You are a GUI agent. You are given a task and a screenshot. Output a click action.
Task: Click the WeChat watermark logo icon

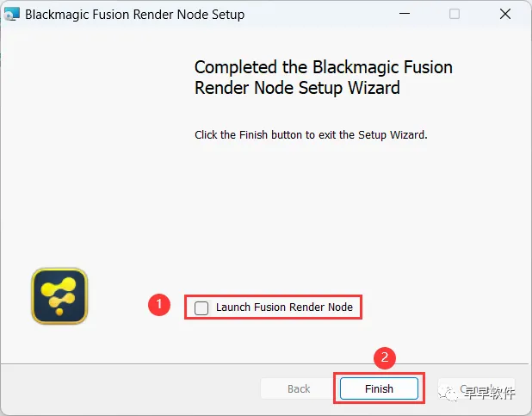[448, 393]
